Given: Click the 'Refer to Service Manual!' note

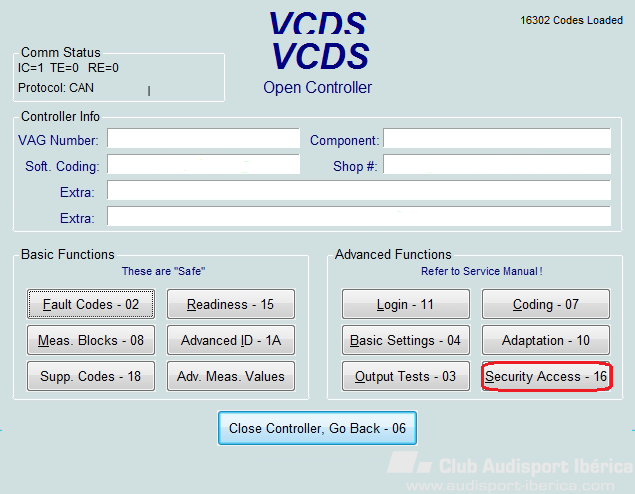Looking at the screenshot, I should click(x=482, y=271).
